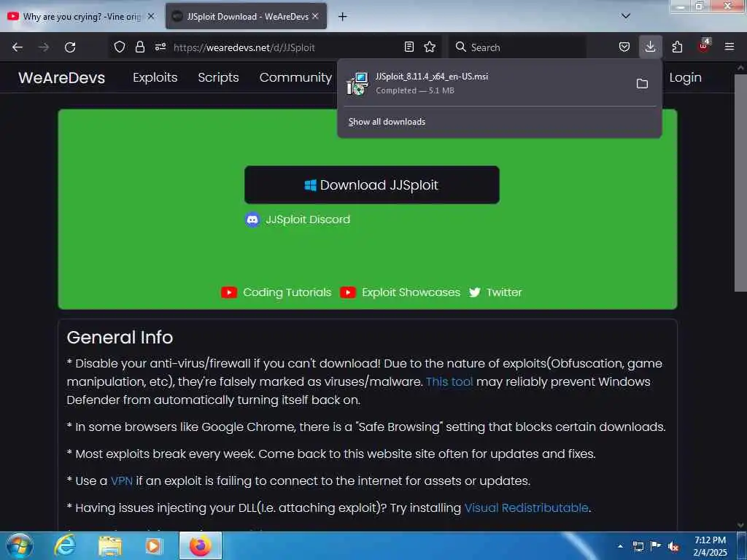
Task: Close the YouTube tab
Action: [151, 16]
